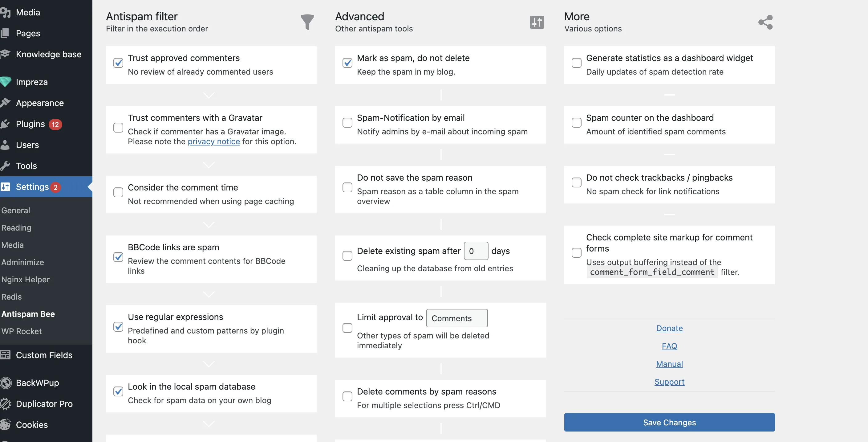Click chevron below Consider the comment time
868x442 pixels.
coord(209,224)
